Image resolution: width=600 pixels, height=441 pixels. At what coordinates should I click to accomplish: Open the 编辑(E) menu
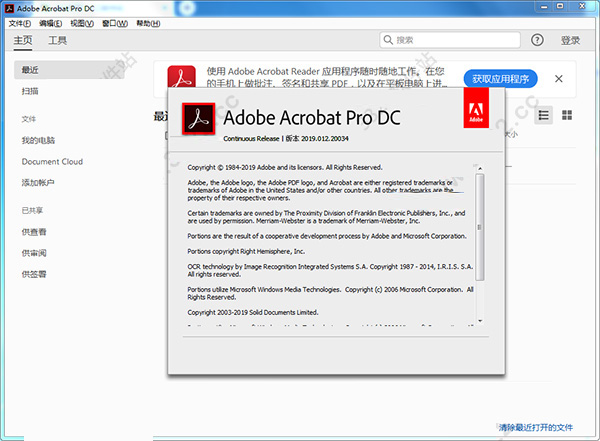(x=51, y=24)
